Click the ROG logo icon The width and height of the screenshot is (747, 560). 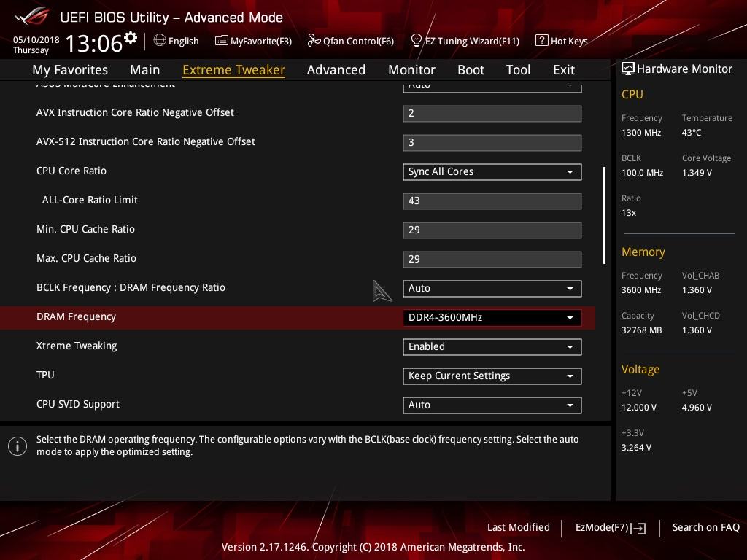coord(32,17)
